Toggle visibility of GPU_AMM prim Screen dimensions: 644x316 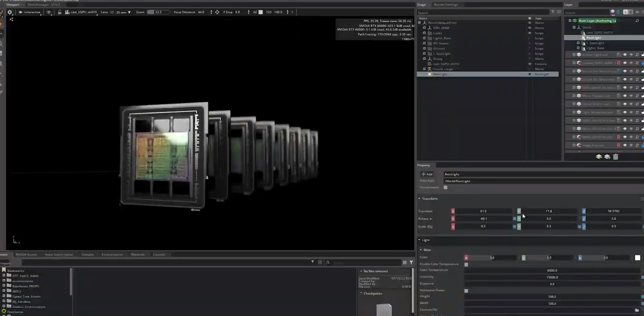click(530, 28)
